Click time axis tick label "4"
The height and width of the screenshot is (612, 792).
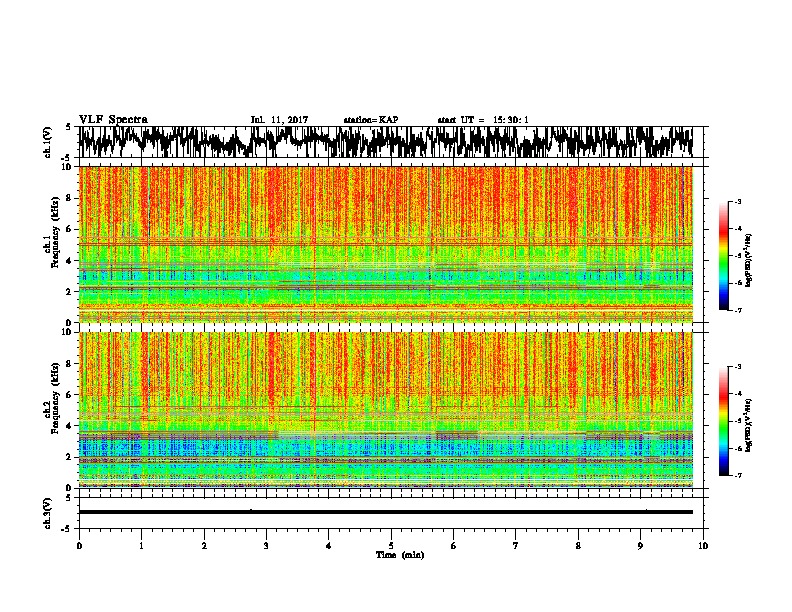click(329, 546)
